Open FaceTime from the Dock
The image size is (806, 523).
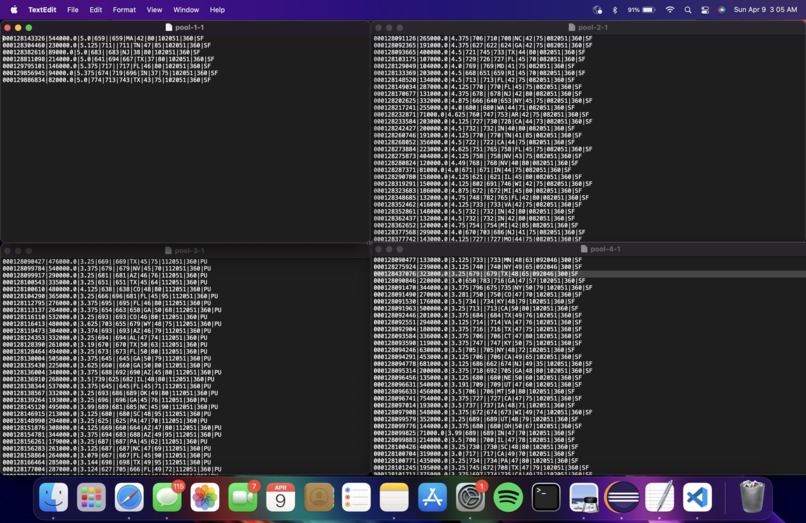tap(243, 497)
